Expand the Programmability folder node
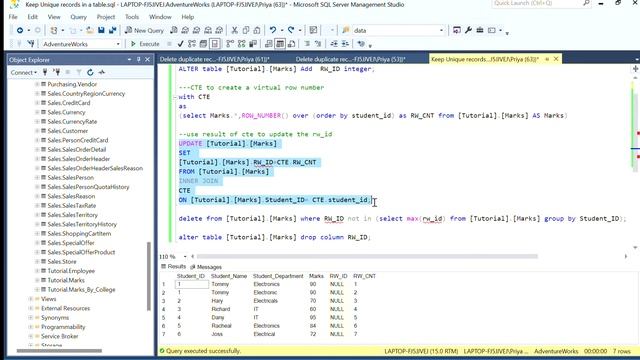The image size is (640, 360). click(31, 327)
